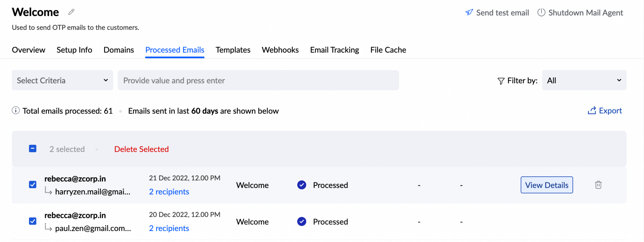Switch to the Templates tab
The height and width of the screenshot is (242, 644).
233,50
